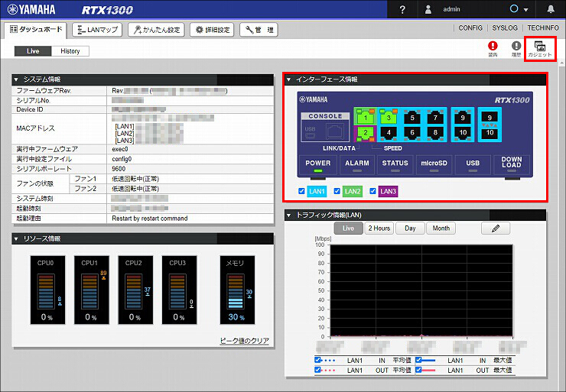Click the メモリ memory usage gauge
The height and width of the screenshot is (392, 566).
point(238,290)
